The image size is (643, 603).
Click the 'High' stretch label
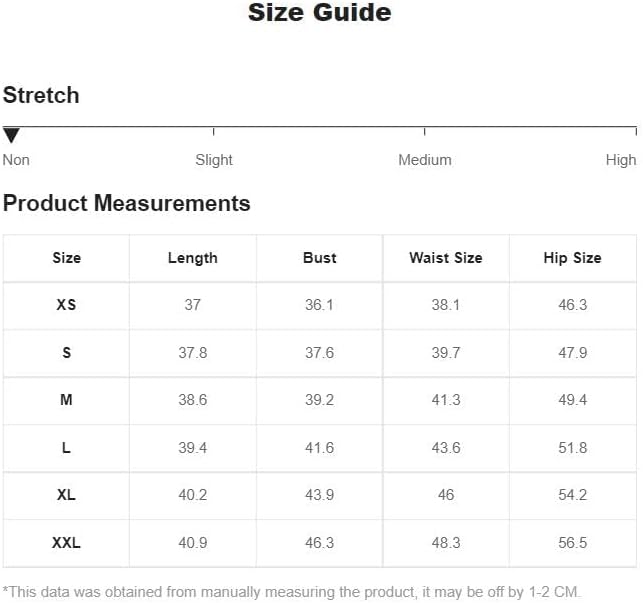pyautogui.click(x=621, y=160)
